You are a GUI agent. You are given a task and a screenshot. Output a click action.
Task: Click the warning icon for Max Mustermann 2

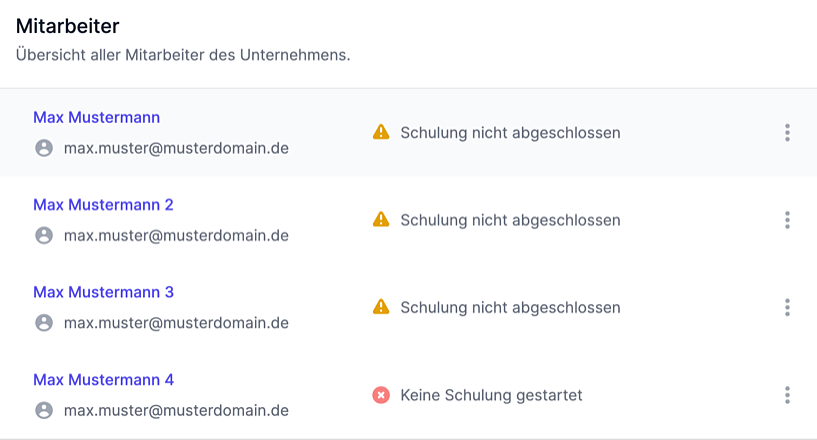381,219
